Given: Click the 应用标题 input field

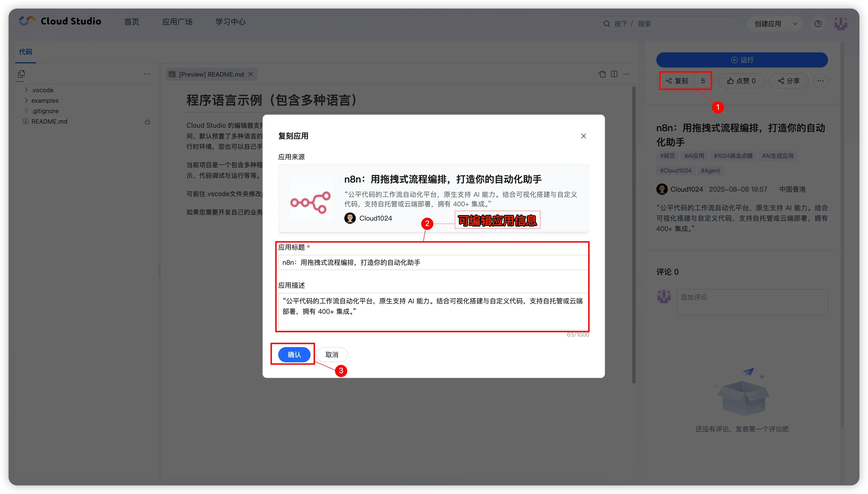Looking at the screenshot, I should pos(433,262).
